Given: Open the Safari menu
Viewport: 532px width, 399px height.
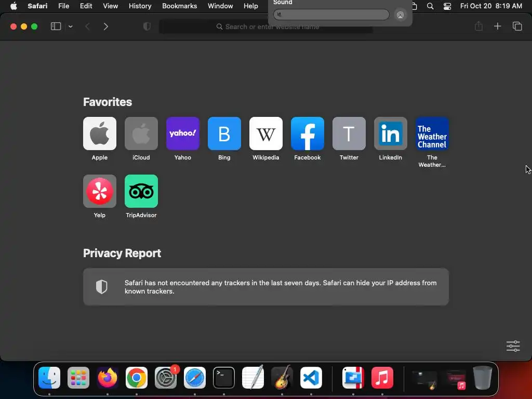Looking at the screenshot, I should tap(37, 6).
